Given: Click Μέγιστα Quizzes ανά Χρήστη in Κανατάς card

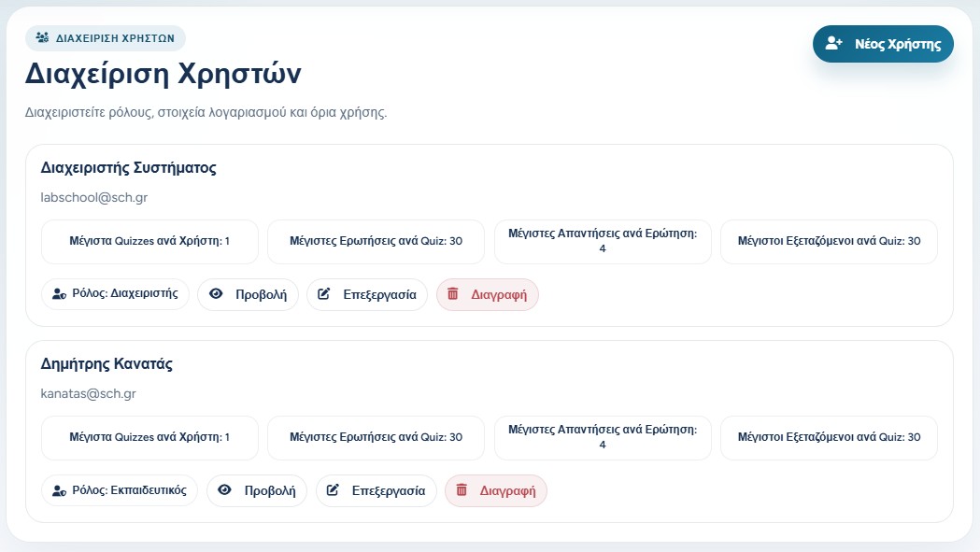Looking at the screenshot, I should point(149,438).
